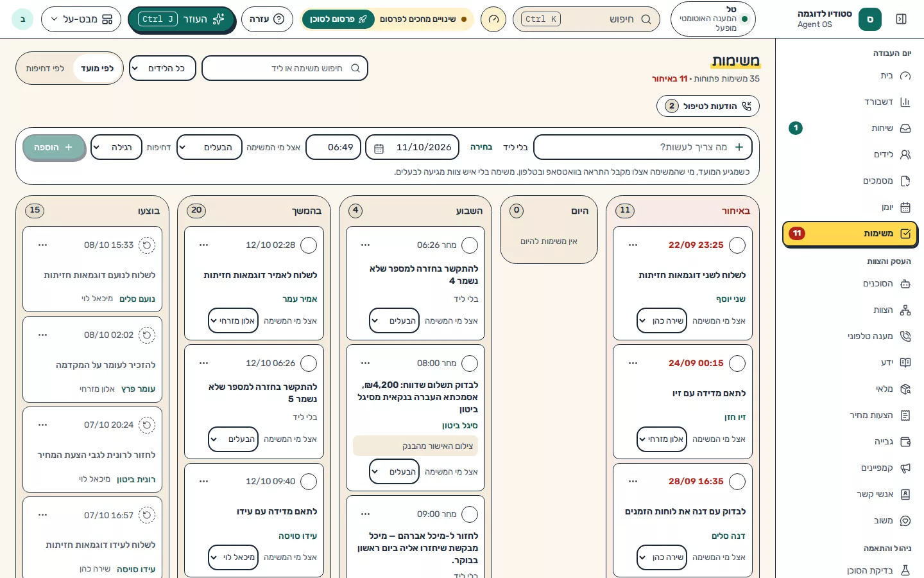The image size is (924, 578).
Task: Open three-dot menu on the 08/10 15:33 task
Action: click(42, 245)
